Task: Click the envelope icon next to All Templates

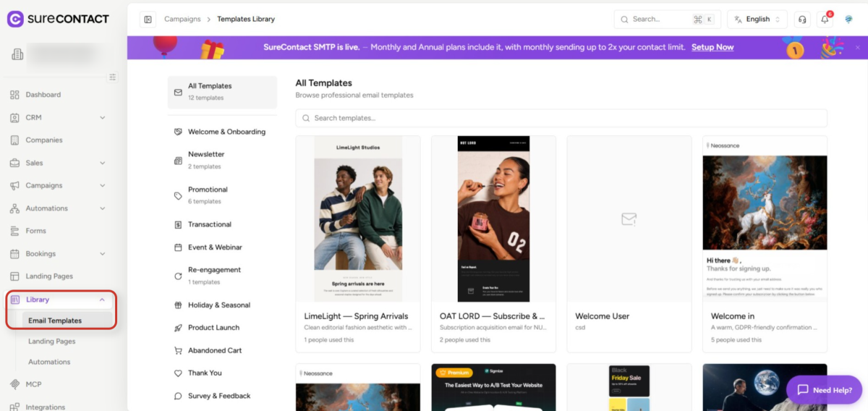Action: (x=178, y=92)
